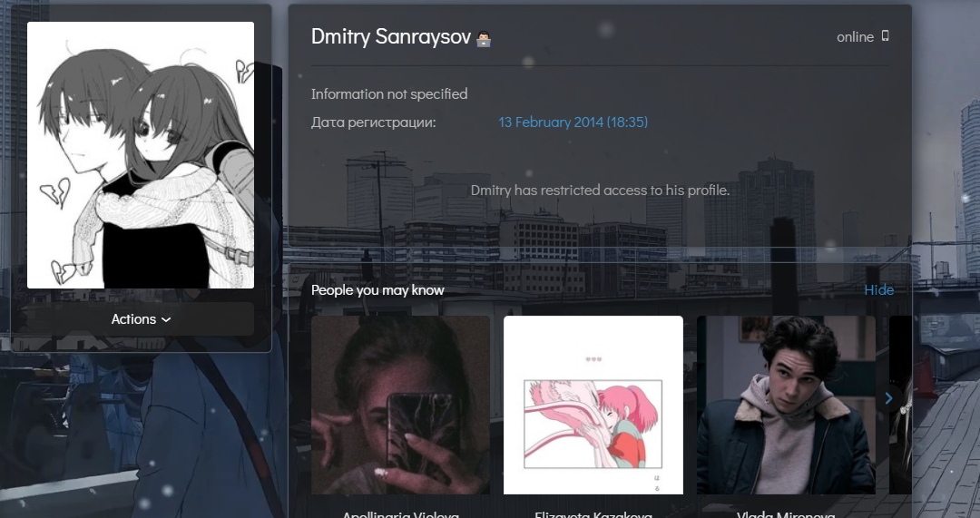980x518 pixels.
Task: Click the mobile phone online status icon
Action: 885,35
